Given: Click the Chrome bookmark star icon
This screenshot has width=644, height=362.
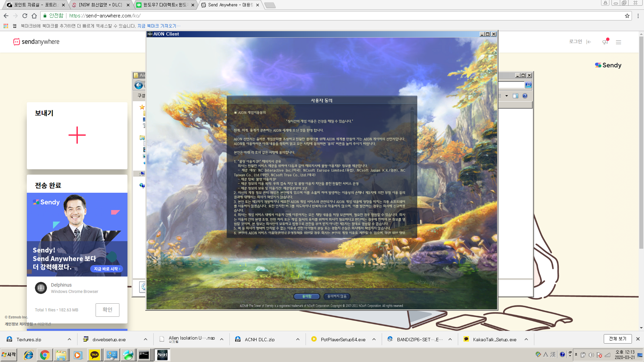Looking at the screenshot, I should [627, 16].
